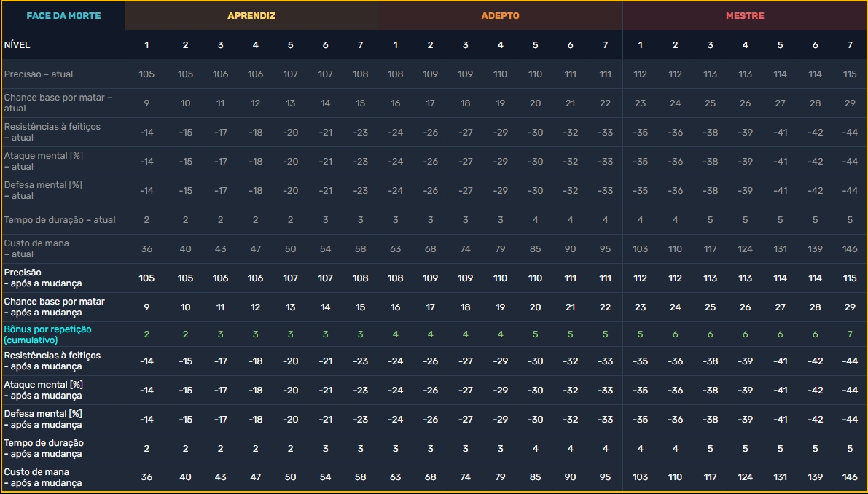
Task: Click Precisão – atual value 115 at Mestre 7
Action: click(x=850, y=74)
